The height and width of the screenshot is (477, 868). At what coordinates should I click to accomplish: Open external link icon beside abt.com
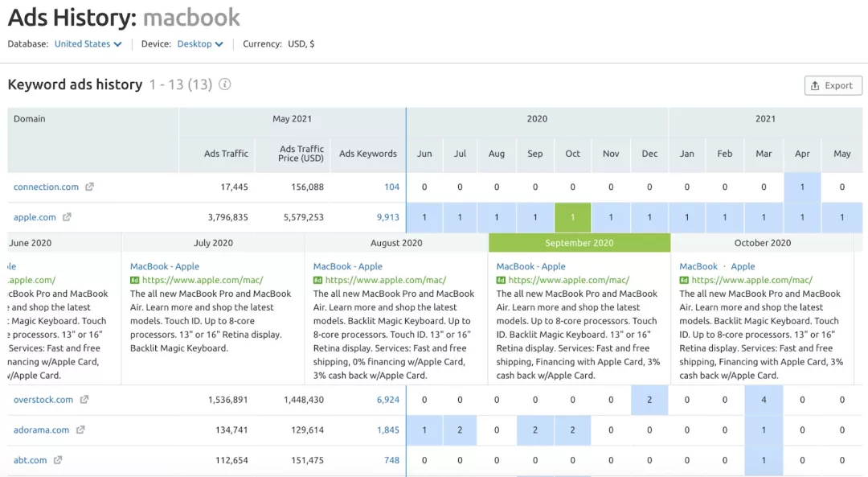point(58,460)
